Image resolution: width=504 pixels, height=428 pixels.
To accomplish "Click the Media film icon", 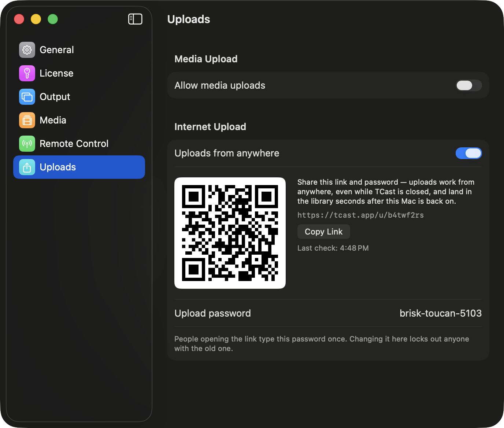I will point(27,120).
